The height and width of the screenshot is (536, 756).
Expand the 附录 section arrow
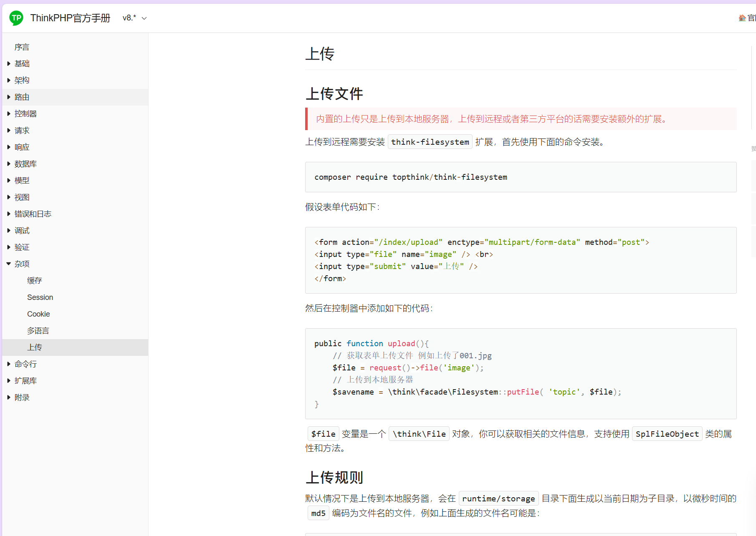pyautogui.click(x=9, y=398)
